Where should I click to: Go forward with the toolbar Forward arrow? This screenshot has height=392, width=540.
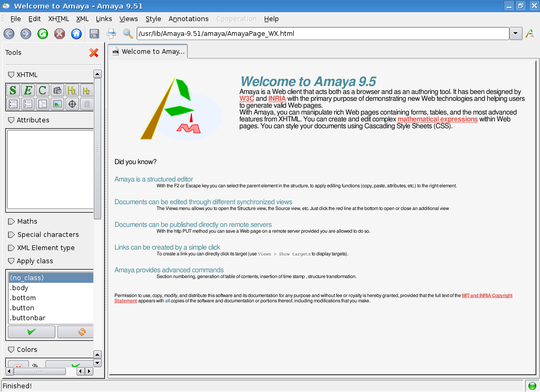click(26, 34)
